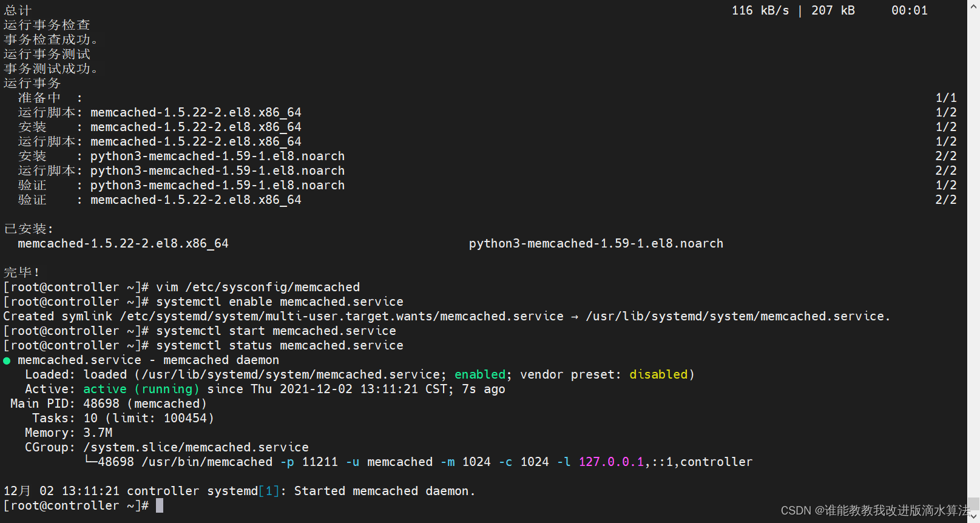This screenshot has height=523, width=980.
Task: Click the '1/1' progress count
Action: click(x=946, y=98)
